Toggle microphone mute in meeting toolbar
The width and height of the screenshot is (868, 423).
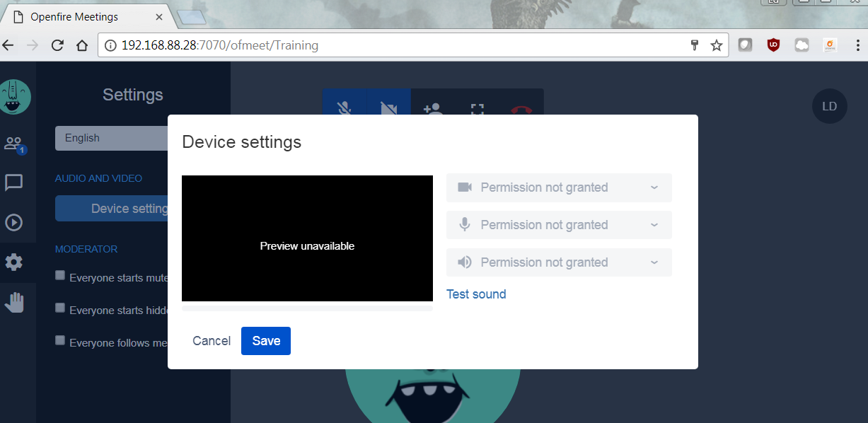tap(344, 109)
